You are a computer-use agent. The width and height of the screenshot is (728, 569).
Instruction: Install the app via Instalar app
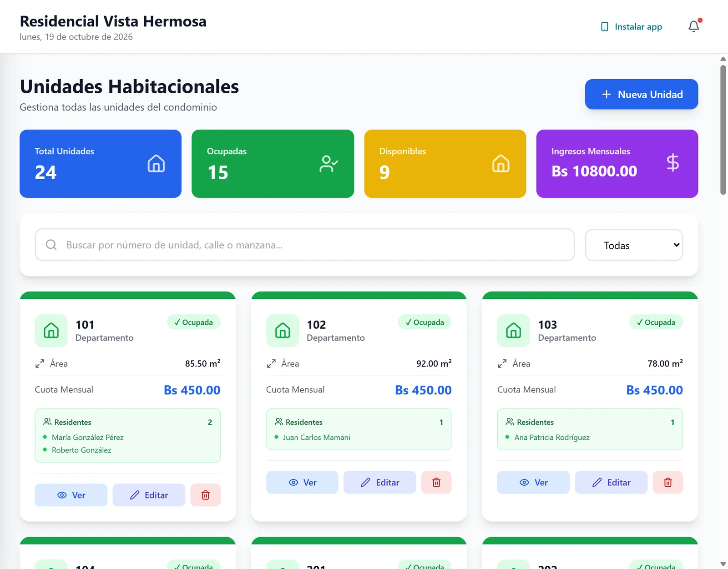(632, 27)
